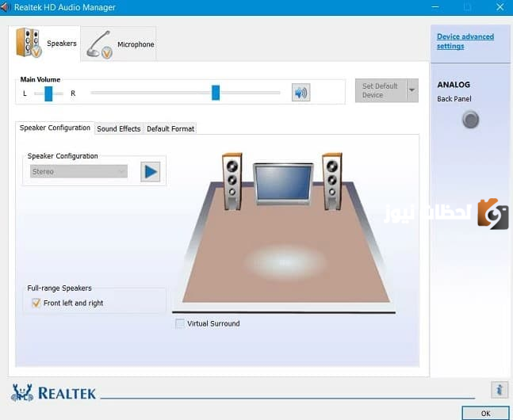
Task: Click the left speaker in room diagram
Action: click(232, 181)
